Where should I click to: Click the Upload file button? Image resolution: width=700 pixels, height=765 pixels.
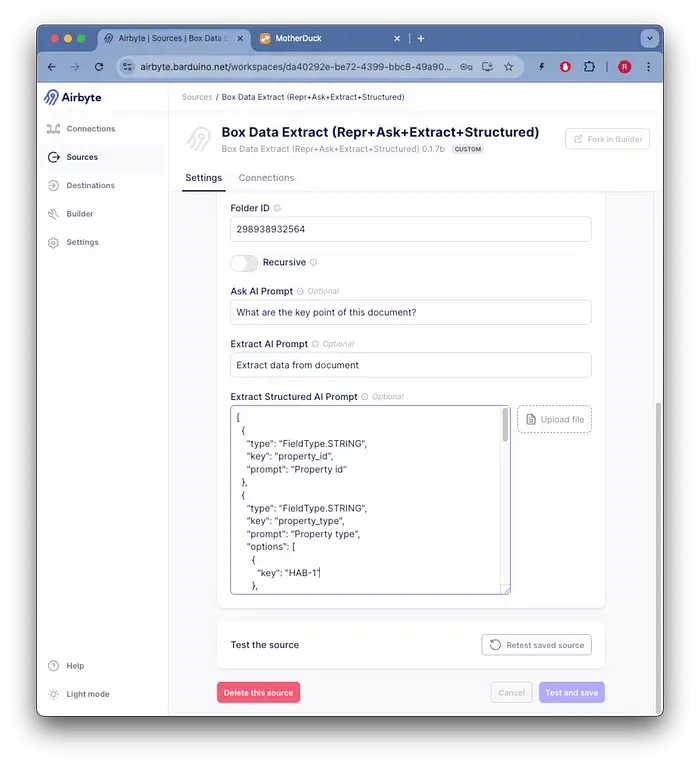pos(555,419)
